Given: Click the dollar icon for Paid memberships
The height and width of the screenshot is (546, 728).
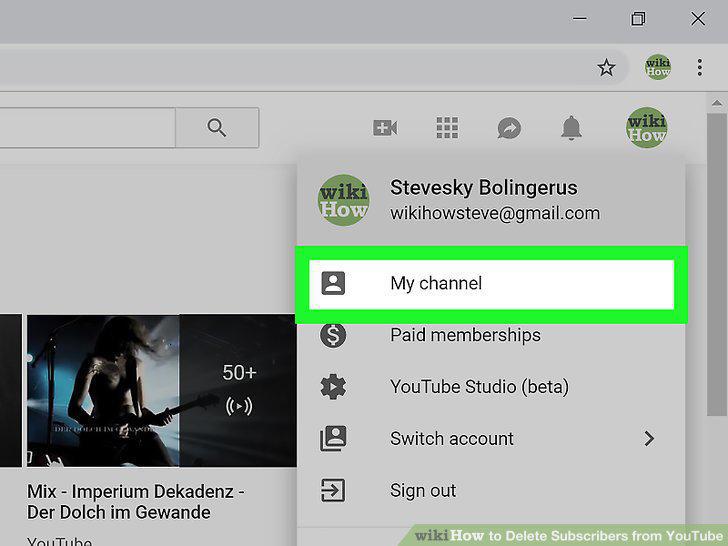Looking at the screenshot, I should point(333,335).
